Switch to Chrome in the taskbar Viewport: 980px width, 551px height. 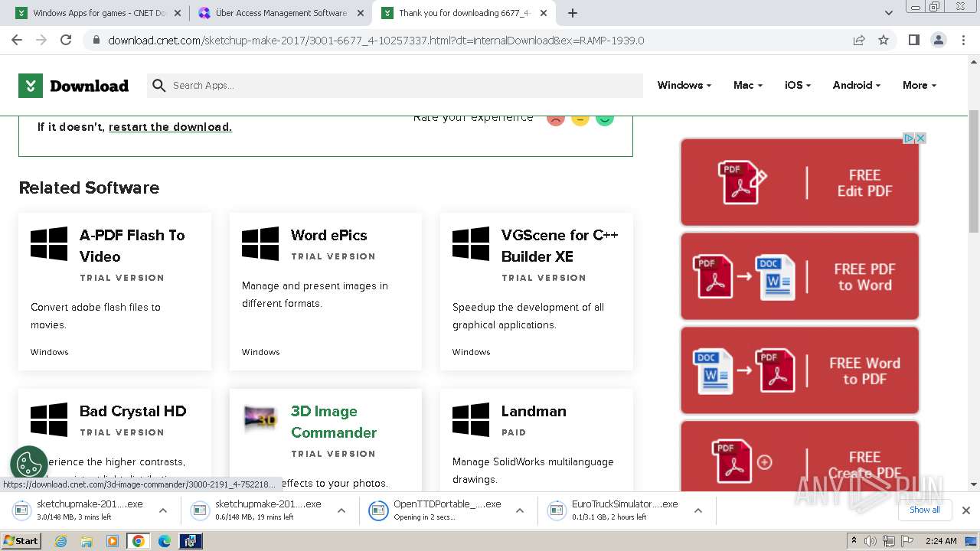coord(138,541)
